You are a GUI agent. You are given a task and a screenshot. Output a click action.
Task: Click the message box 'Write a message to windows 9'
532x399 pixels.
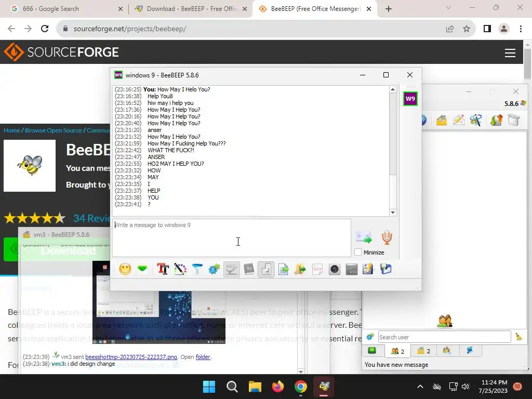coord(232,237)
